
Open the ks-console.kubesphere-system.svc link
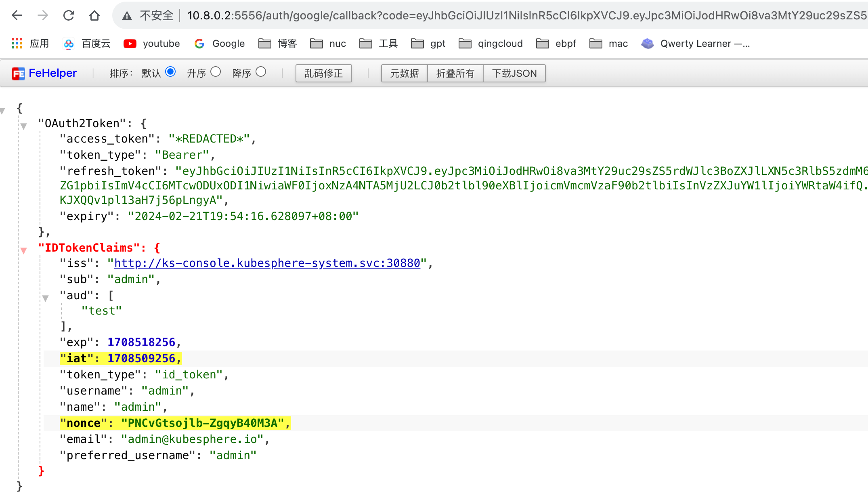tap(267, 263)
